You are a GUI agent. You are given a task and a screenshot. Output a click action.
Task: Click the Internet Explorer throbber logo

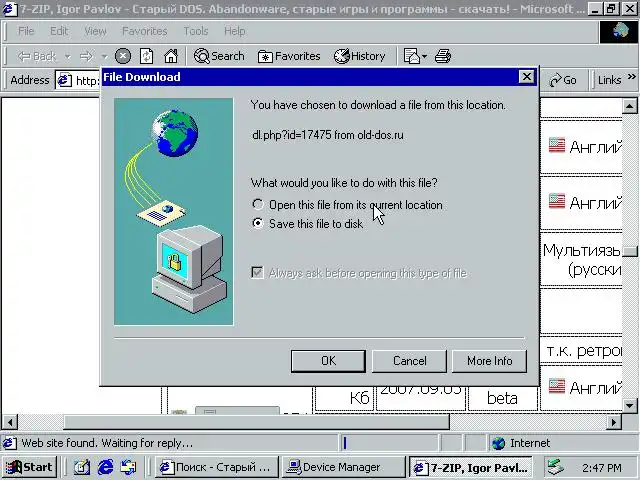click(x=619, y=32)
